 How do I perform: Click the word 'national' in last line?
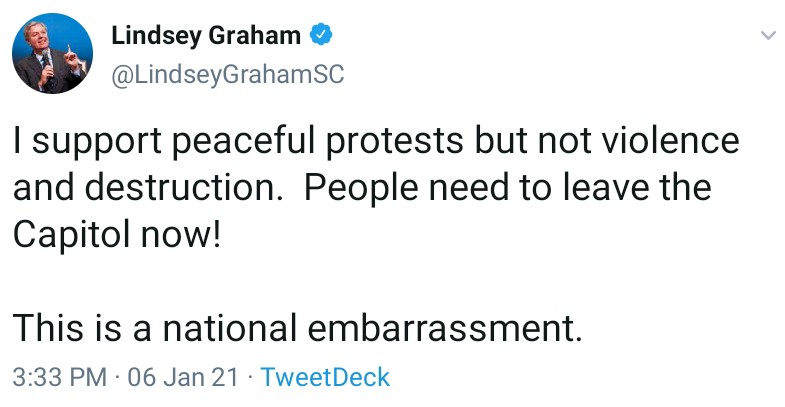(229, 328)
